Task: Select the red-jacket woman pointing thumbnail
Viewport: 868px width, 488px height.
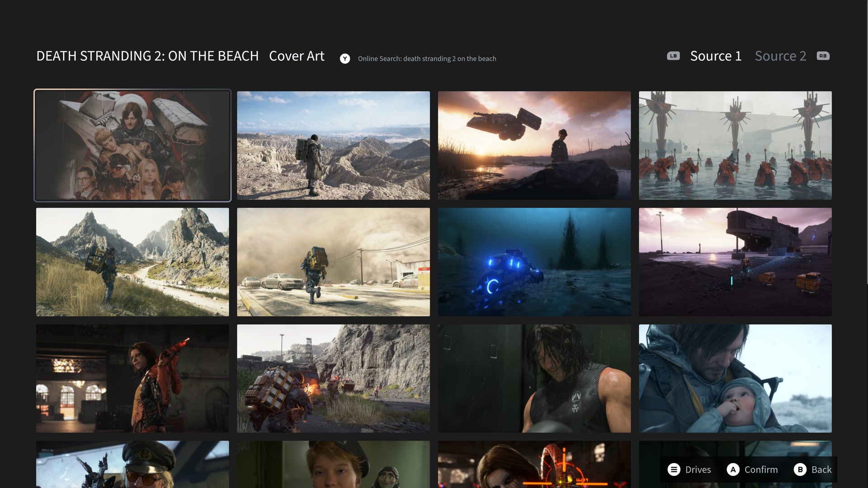Action: [x=132, y=379]
